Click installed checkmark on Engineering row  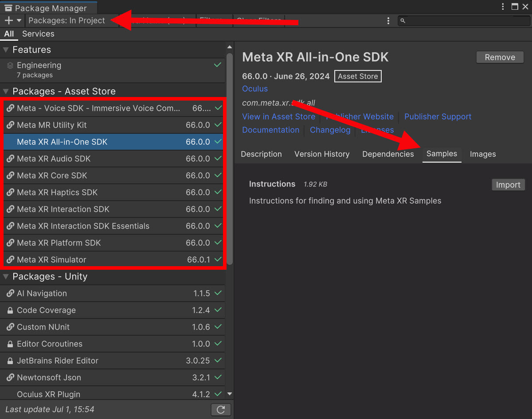coord(218,65)
